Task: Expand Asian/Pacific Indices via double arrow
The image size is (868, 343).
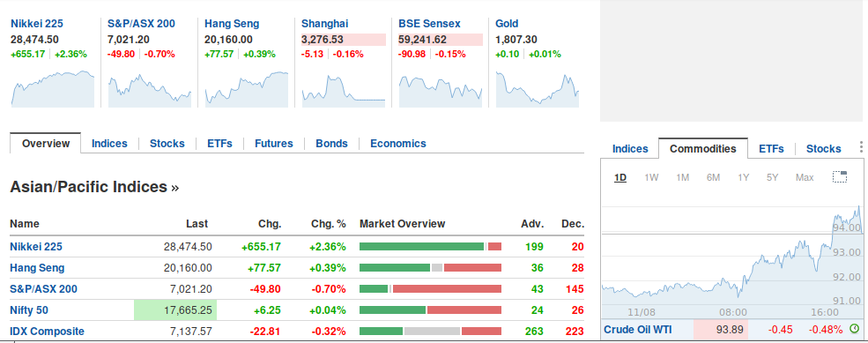Action: click(x=175, y=188)
